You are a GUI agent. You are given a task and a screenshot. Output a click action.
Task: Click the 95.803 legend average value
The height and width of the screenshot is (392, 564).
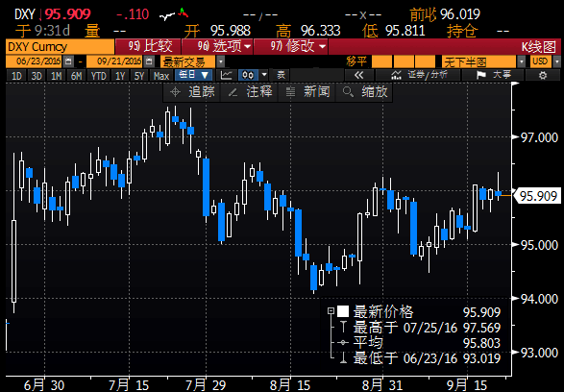(481, 343)
